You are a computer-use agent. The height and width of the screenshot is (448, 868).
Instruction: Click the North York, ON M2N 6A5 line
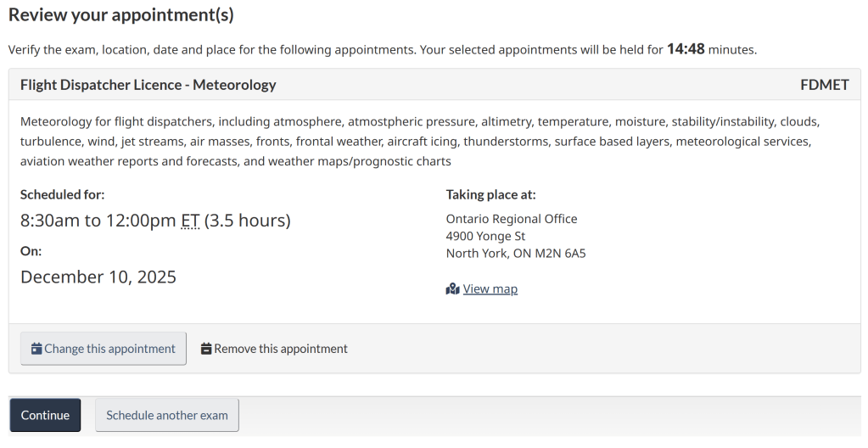[x=516, y=253]
